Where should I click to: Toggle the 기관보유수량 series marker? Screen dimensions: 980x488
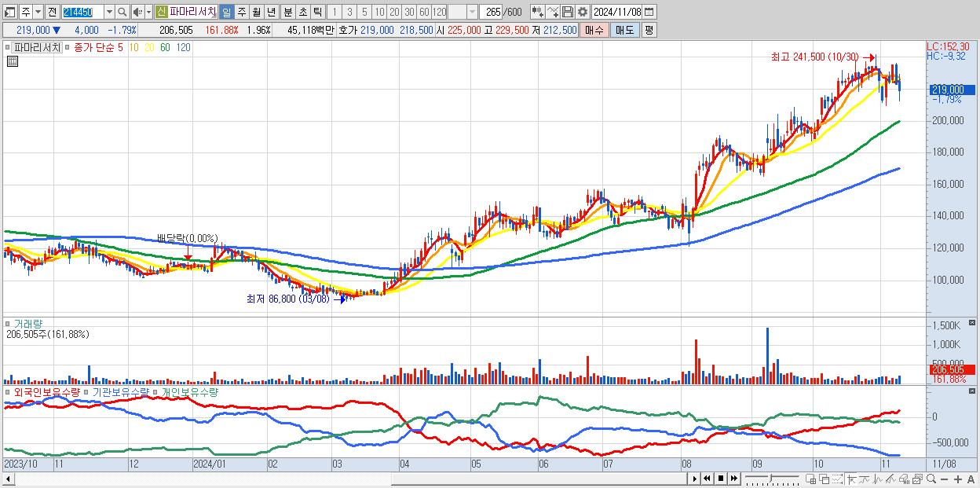pyautogui.click(x=86, y=391)
